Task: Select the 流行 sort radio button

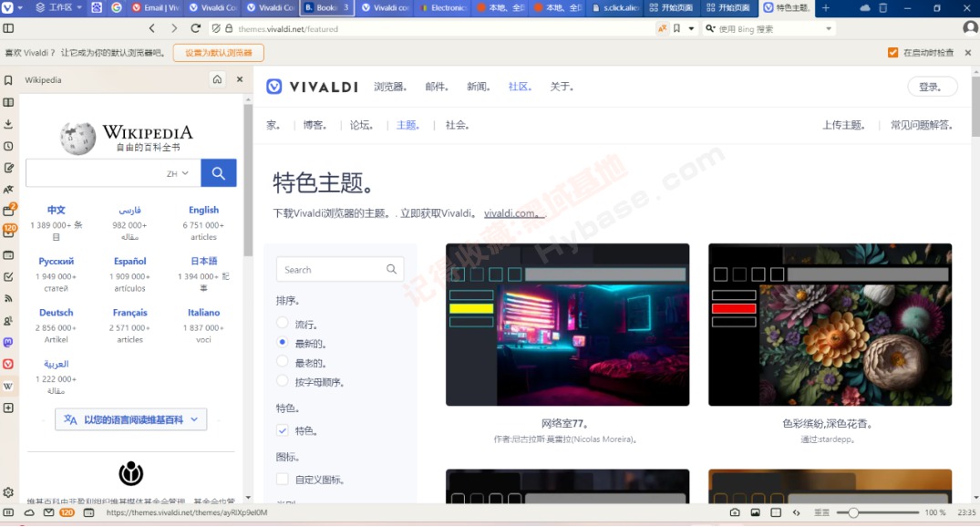Action: coord(283,323)
